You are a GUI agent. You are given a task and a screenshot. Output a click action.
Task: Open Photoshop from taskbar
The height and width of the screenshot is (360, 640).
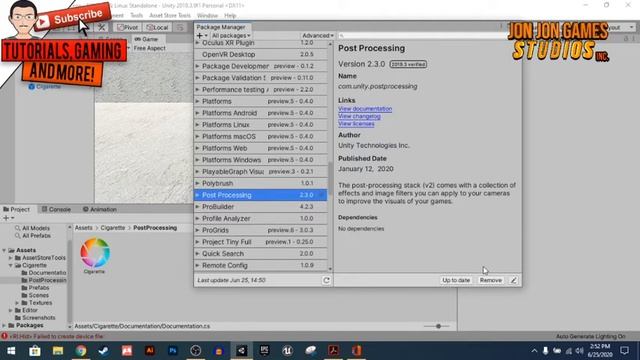click(173, 351)
